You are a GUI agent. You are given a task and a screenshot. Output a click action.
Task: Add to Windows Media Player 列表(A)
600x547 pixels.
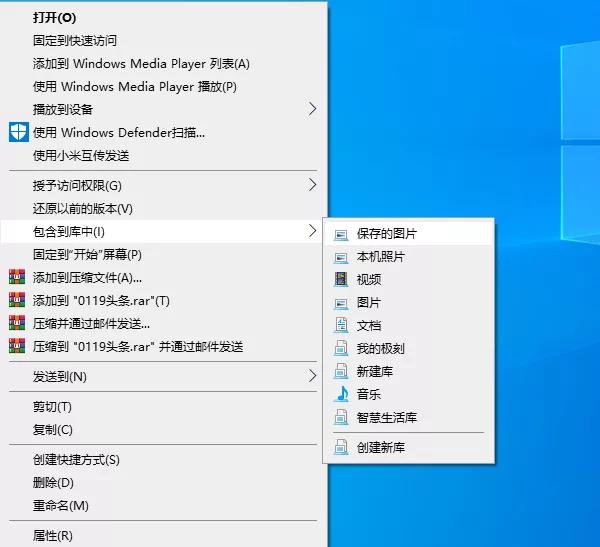[x=164, y=64]
